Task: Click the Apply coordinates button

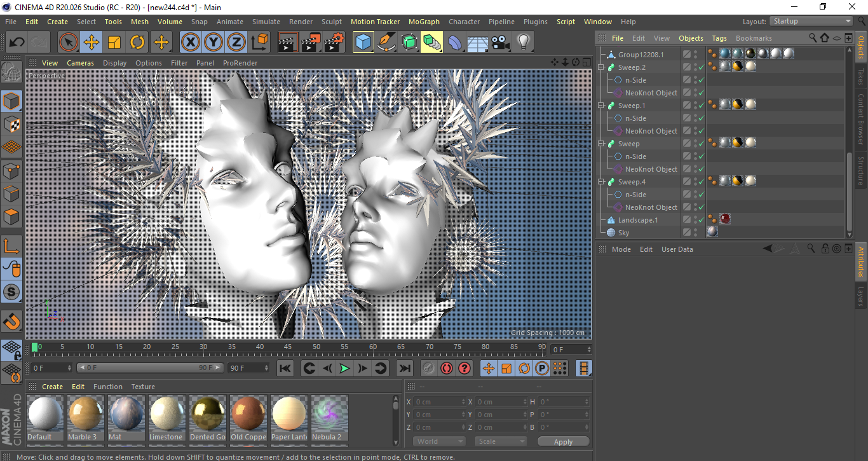Action: point(563,441)
